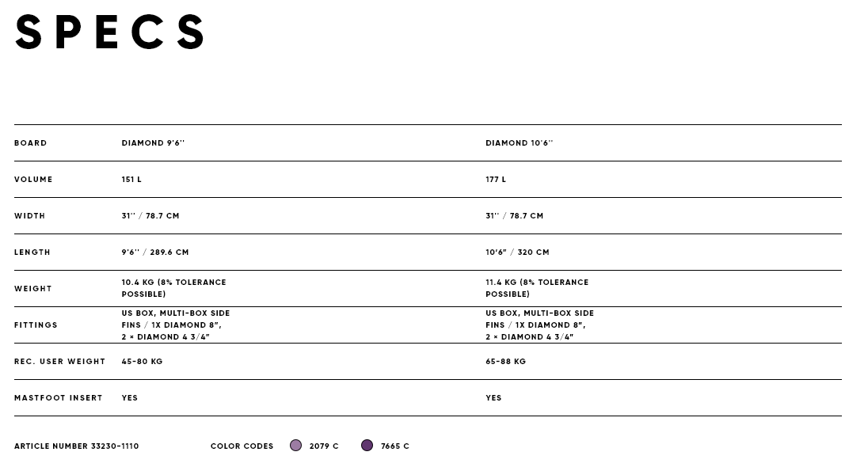
Task: Select the 9'6'' / 289.6 CM length
Action: pyautogui.click(x=155, y=252)
